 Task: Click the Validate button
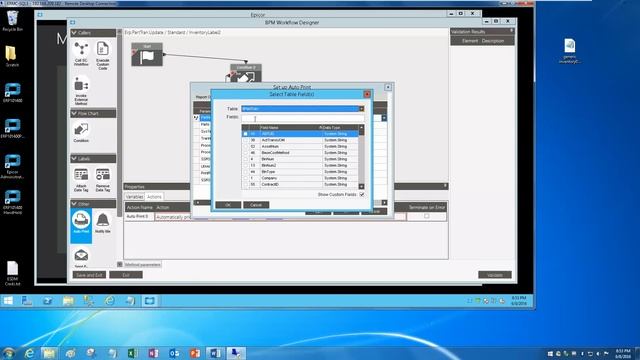tap(495, 275)
